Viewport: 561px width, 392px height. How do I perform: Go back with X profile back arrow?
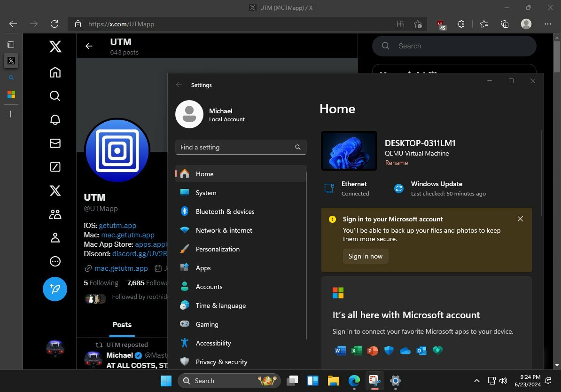click(89, 46)
